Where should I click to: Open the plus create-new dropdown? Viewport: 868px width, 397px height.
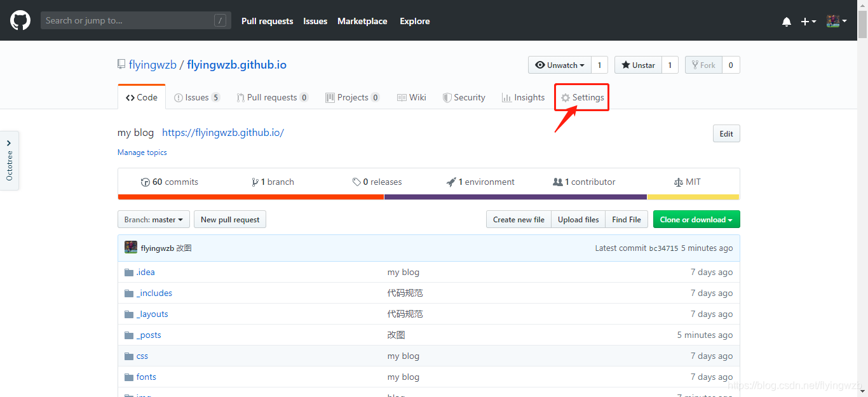click(808, 22)
